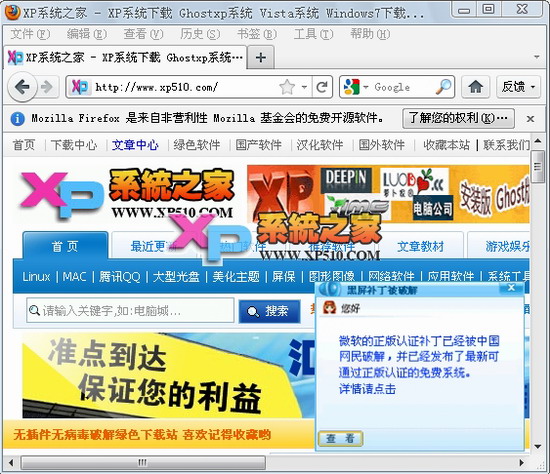Open the 美化主题 category link
This screenshot has height=474, width=550.
point(236,276)
